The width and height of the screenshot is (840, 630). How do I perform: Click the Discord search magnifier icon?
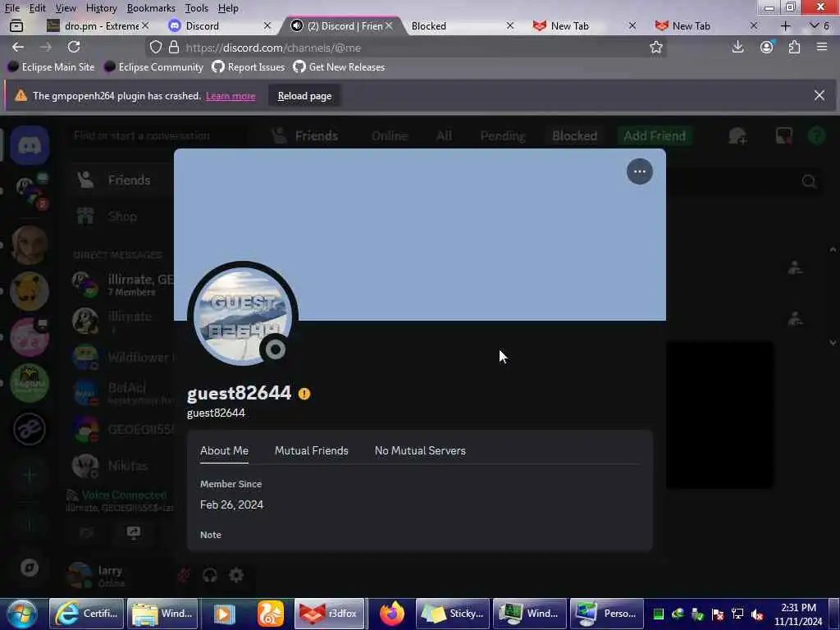[x=809, y=181]
